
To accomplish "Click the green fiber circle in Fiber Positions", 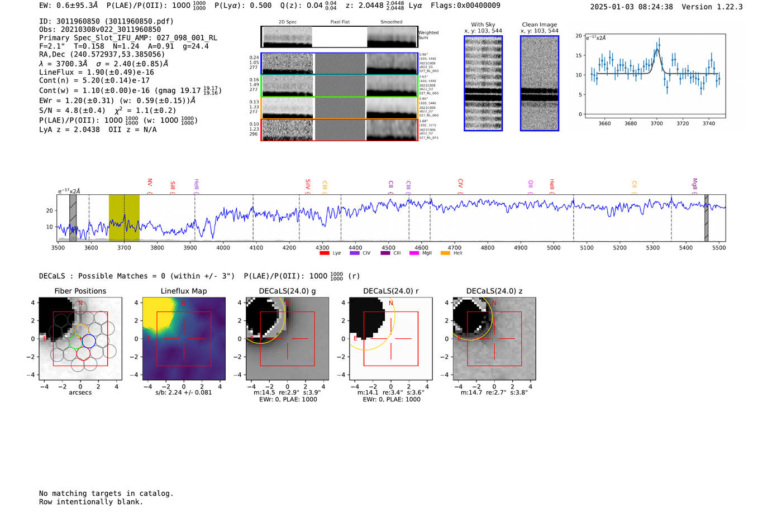I will (x=75, y=342).
